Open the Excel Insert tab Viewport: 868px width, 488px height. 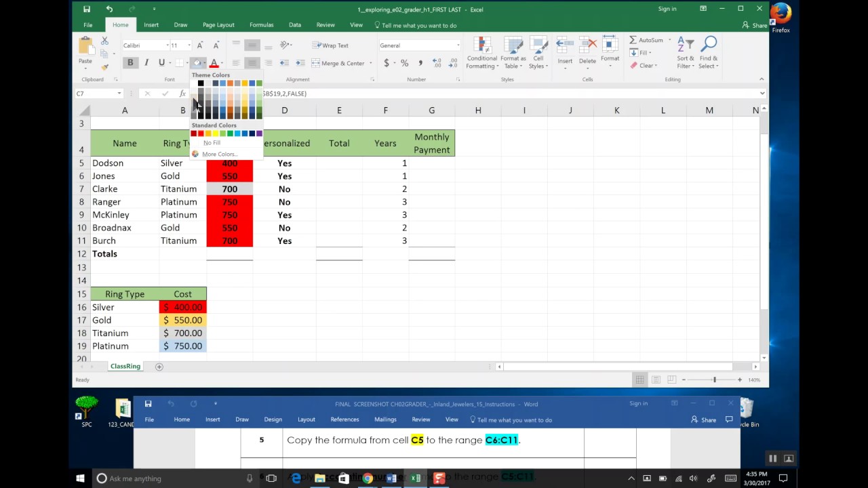pyautogui.click(x=151, y=25)
